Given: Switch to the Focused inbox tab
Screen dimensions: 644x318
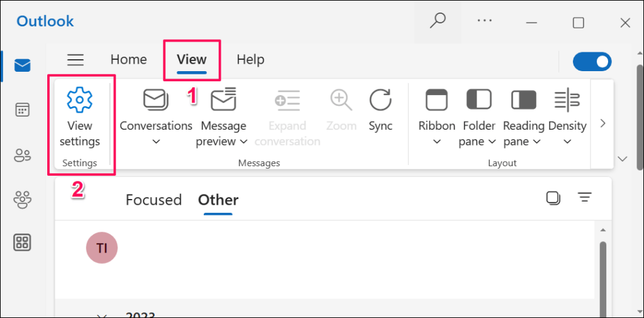Looking at the screenshot, I should click(153, 200).
